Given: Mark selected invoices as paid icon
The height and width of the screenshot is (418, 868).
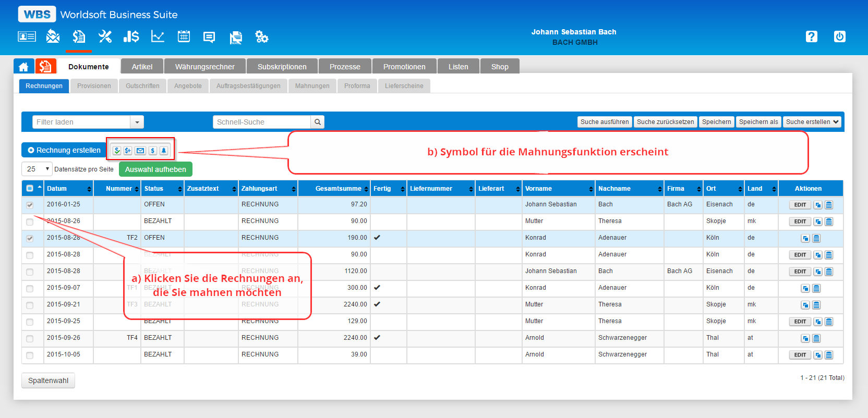Looking at the screenshot, I should tap(117, 151).
